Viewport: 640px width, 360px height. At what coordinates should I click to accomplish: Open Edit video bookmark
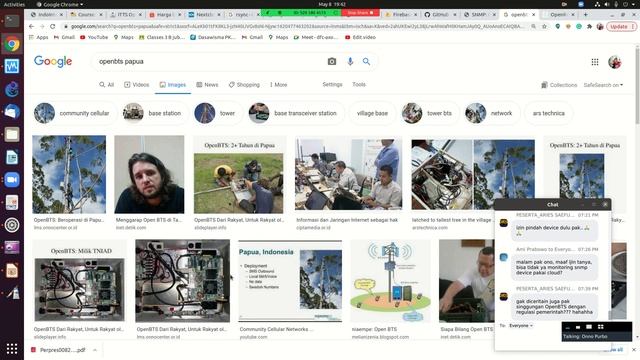pos(360,37)
